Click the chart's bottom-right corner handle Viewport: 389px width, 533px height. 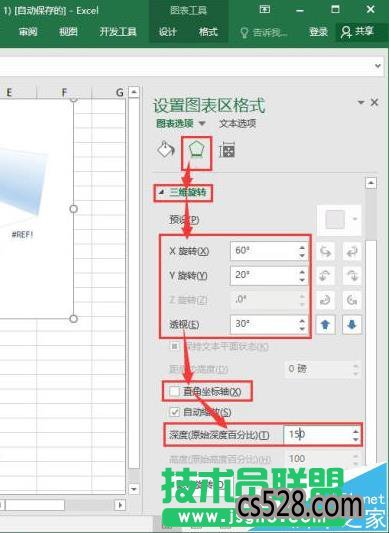(73, 319)
